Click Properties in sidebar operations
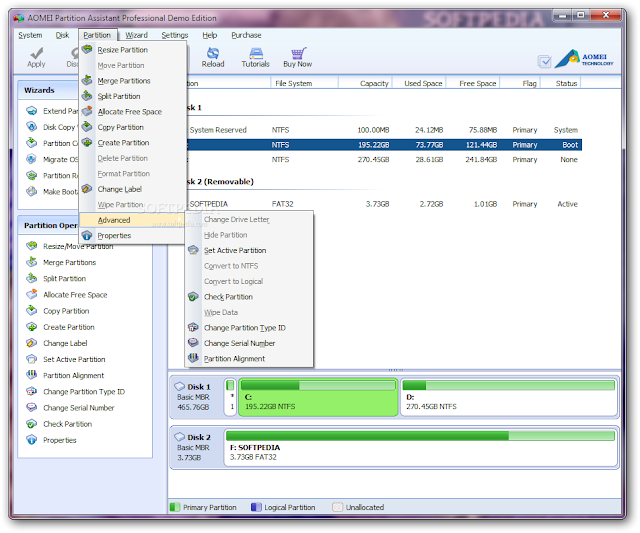Image resolution: width=640 pixels, height=533 pixels. (60, 440)
